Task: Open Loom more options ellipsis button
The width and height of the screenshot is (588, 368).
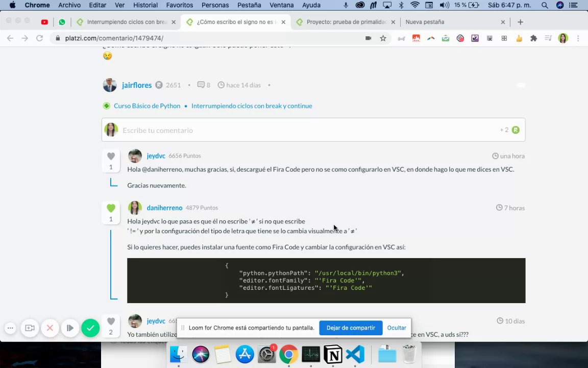Action: point(11,328)
